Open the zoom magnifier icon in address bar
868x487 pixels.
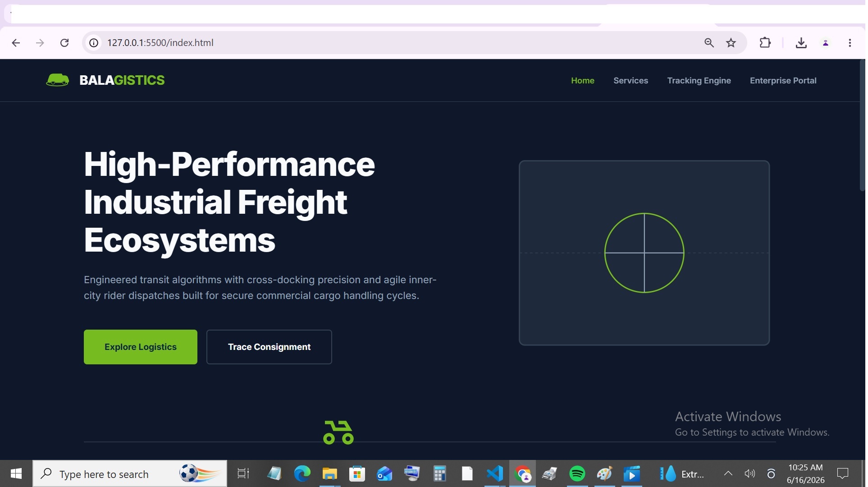point(709,43)
